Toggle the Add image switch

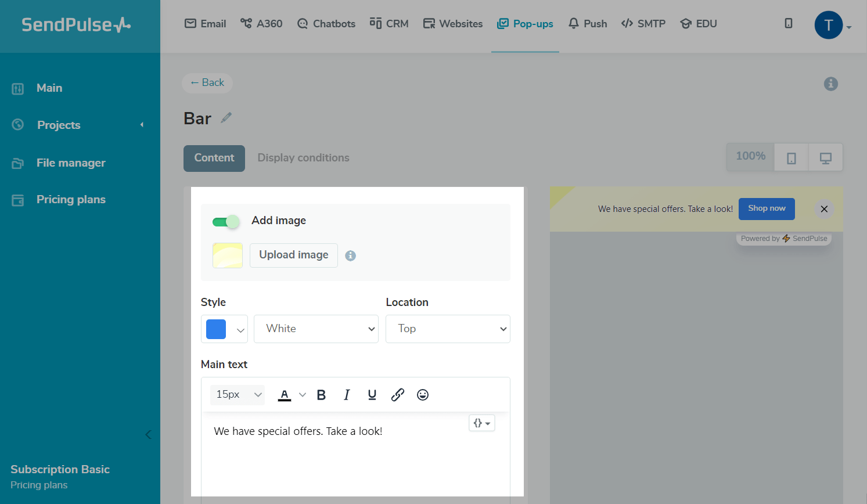click(x=226, y=221)
